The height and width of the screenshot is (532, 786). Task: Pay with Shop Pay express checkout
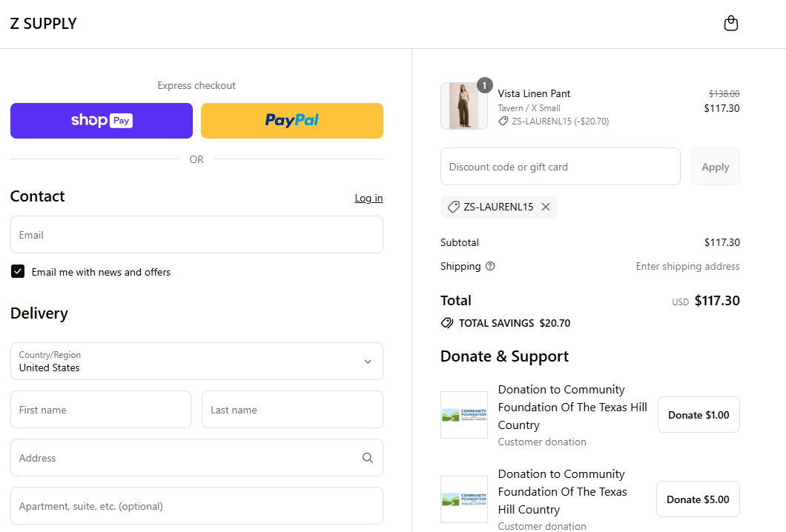click(102, 121)
